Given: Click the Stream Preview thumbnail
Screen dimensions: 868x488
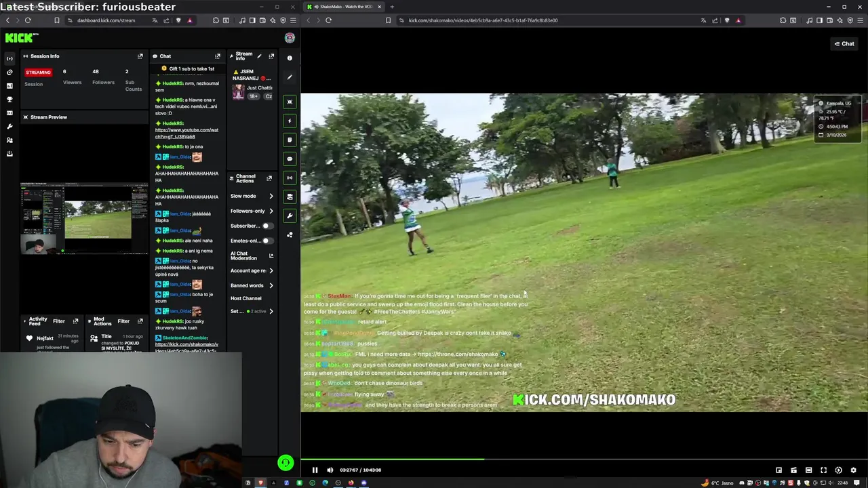Looking at the screenshot, I should [x=84, y=218].
